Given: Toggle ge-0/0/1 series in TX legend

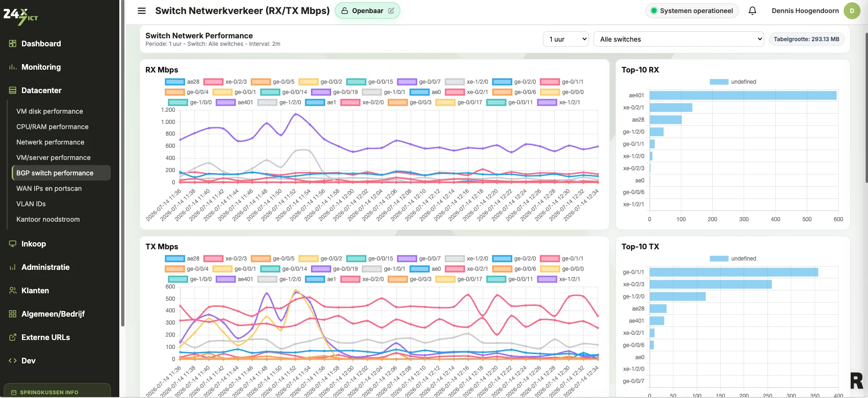Looking at the screenshot, I should [x=234, y=269].
